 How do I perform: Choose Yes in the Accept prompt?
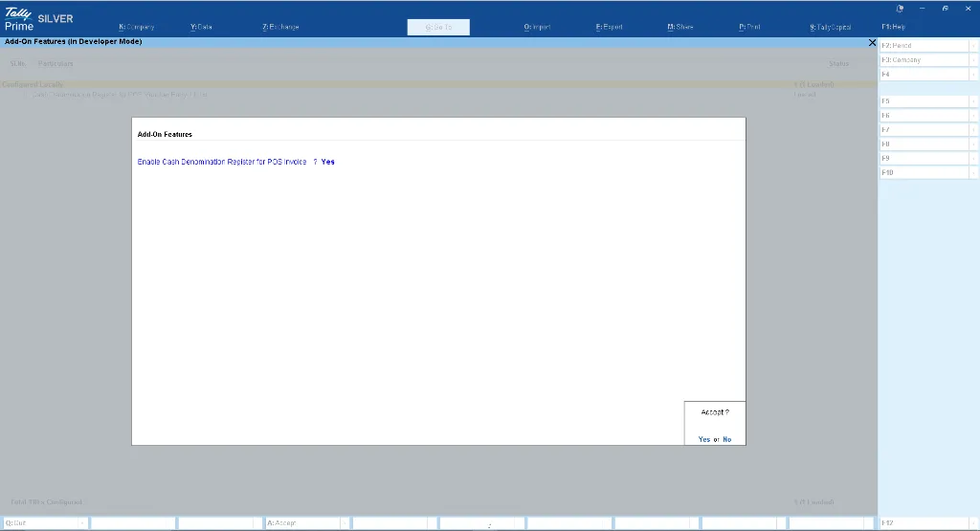coord(704,439)
